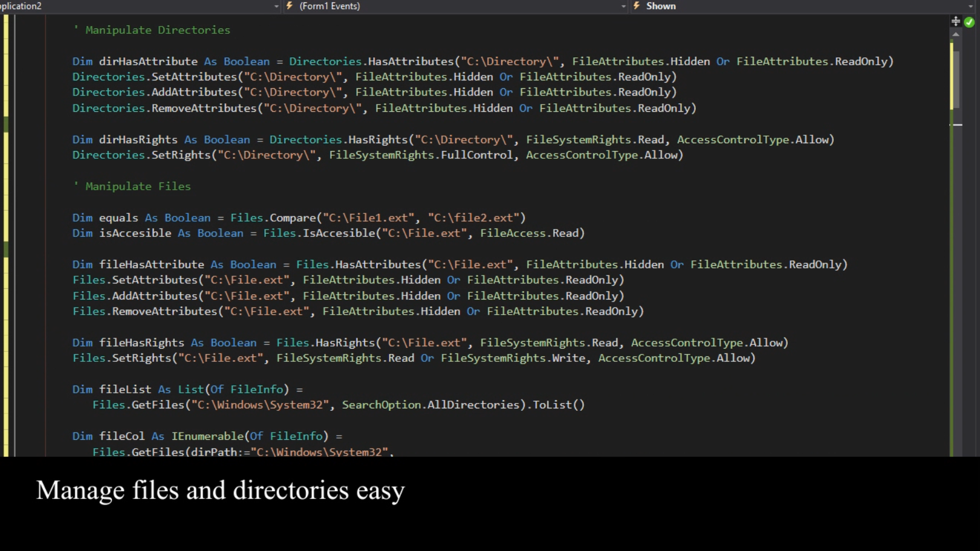Screen dimensions: 980x551
Task: Click the caret position marker in the scrollbar
Action: click(x=957, y=124)
